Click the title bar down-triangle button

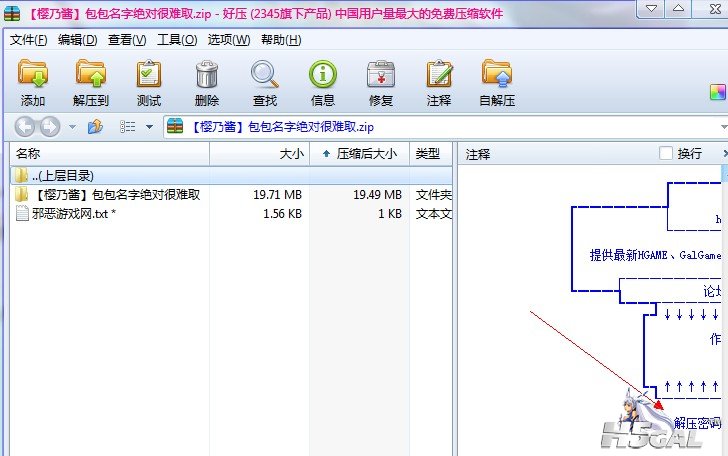coord(651,8)
